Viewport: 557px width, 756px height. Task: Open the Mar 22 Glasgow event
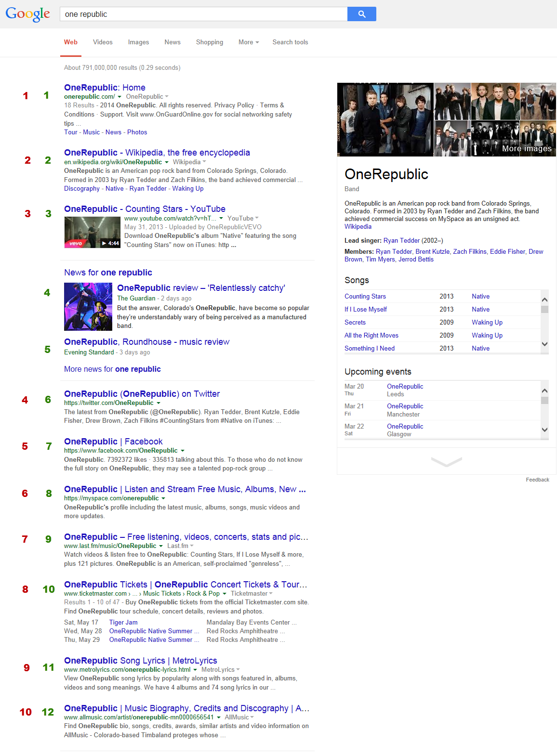pyautogui.click(x=405, y=427)
